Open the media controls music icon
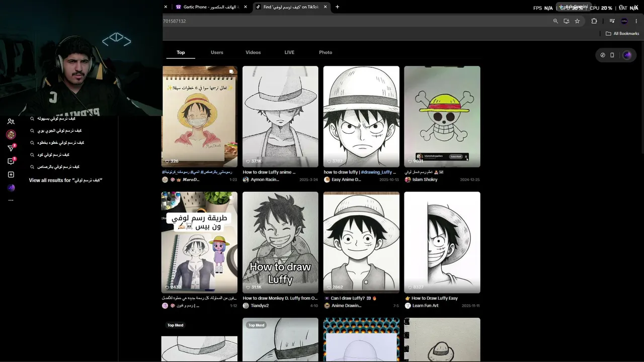 point(612,21)
